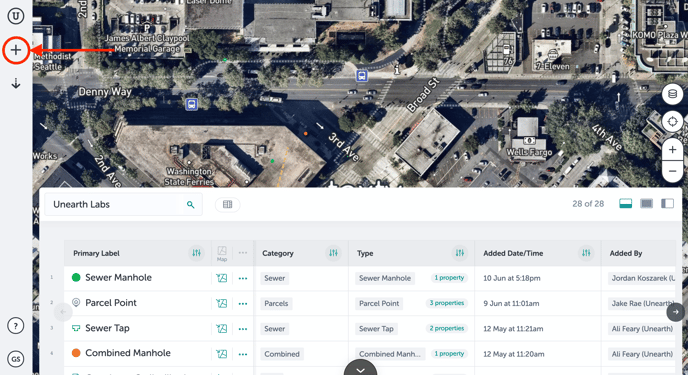Show Combined Manhole on the map
The image size is (688, 375).
[222, 354]
